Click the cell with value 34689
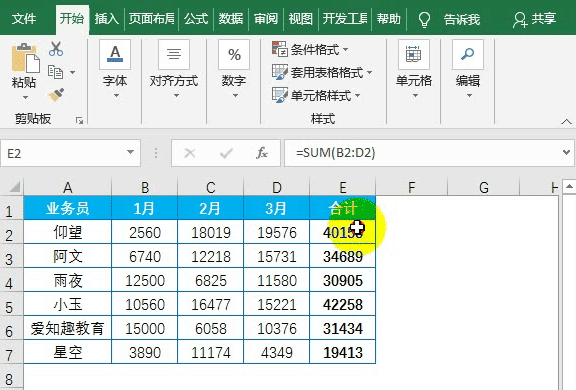The height and width of the screenshot is (390, 576). click(343, 256)
